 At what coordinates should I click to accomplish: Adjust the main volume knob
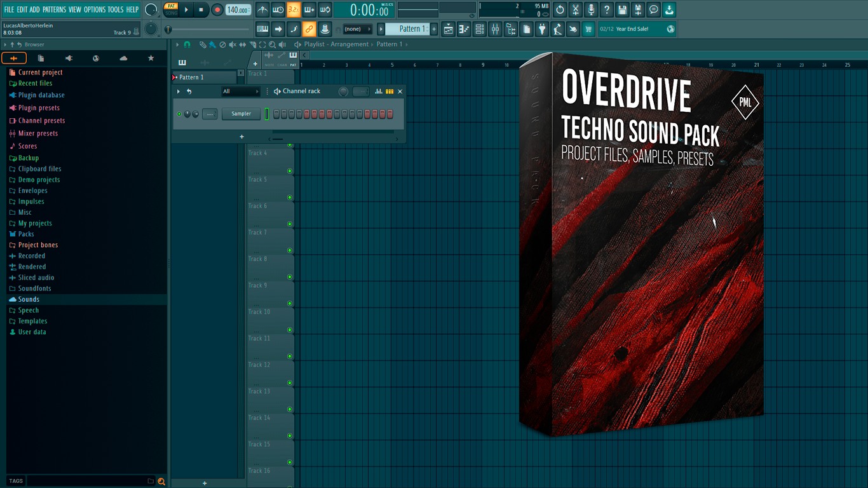click(x=151, y=10)
